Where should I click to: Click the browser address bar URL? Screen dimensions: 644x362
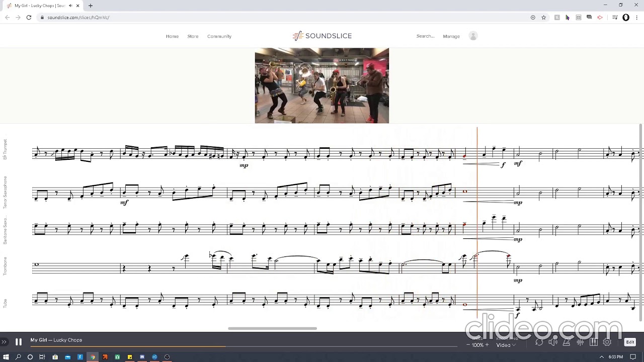point(78,18)
